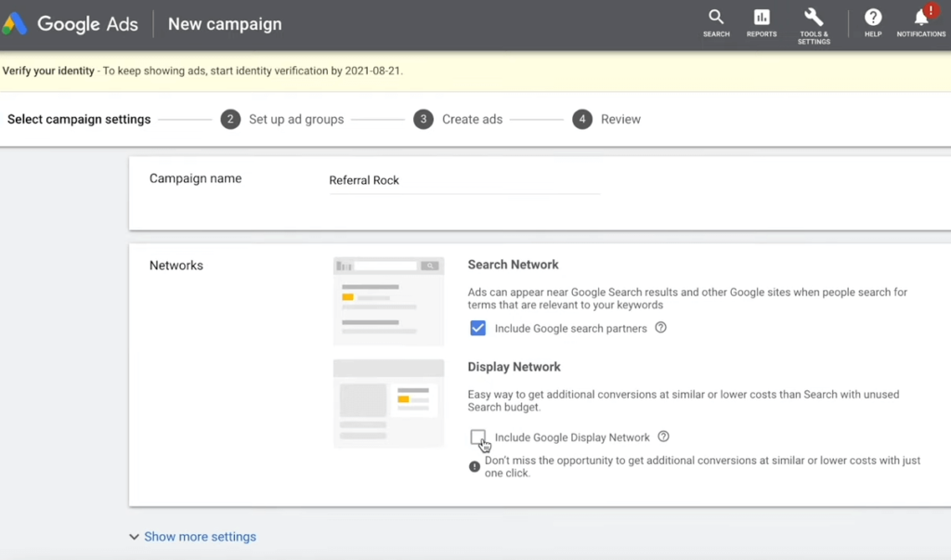Go to step 4 Review
This screenshot has height=560, width=951.
point(606,119)
